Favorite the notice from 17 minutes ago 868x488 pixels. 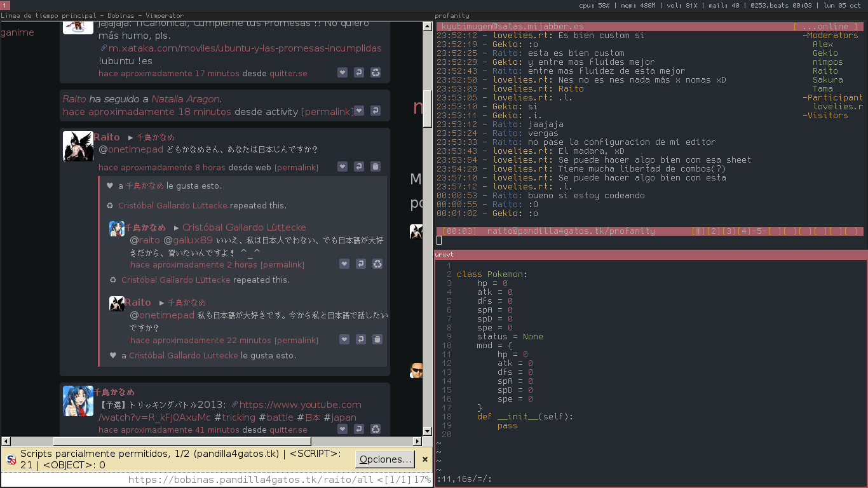click(x=342, y=72)
